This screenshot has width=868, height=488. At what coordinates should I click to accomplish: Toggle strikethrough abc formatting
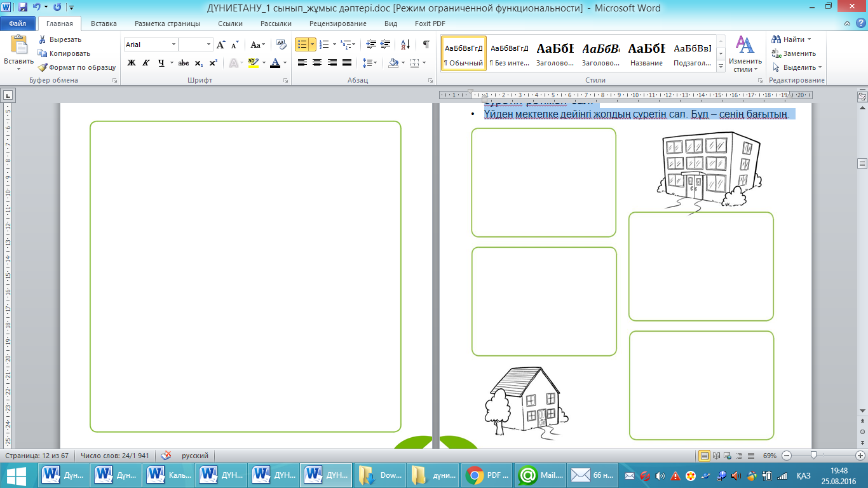point(184,63)
